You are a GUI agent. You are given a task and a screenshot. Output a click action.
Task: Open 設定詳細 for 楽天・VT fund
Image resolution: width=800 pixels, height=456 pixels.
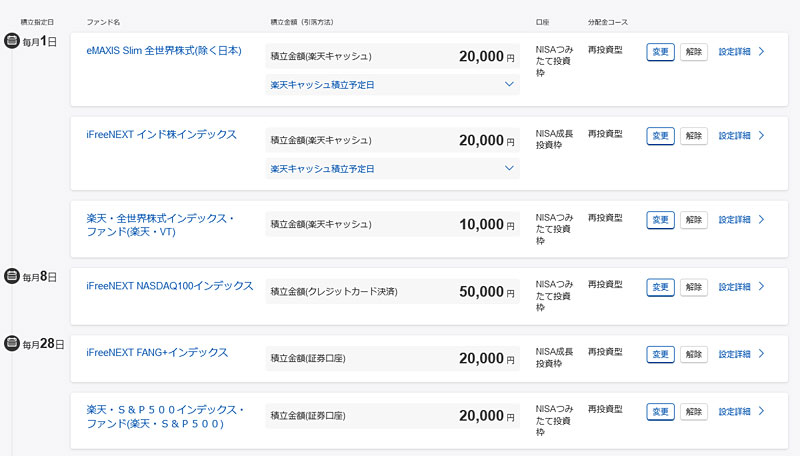coord(741,219)
